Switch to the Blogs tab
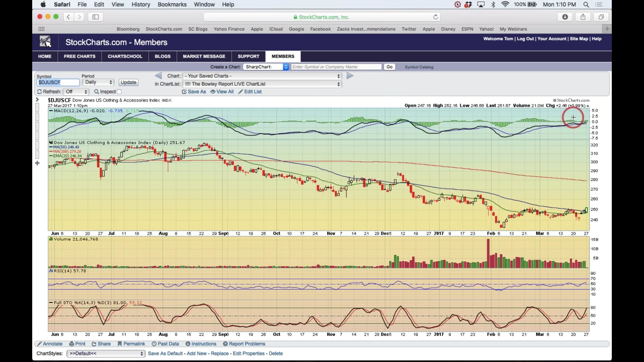The width and height of the screenshot is (644, 362). (x=163, y=56)
